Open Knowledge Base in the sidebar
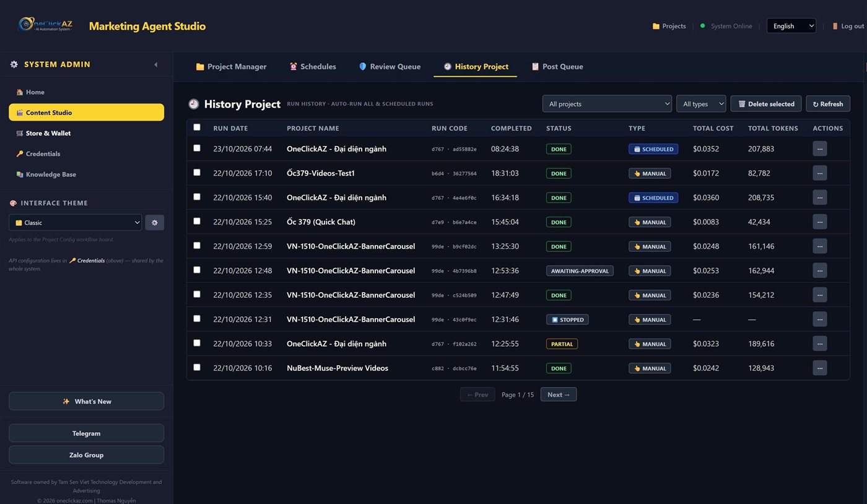This screenshot has height=504, width=867. [x=86, y=175]
